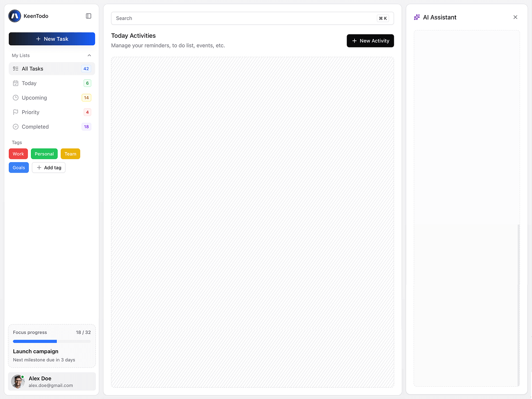Click the New Activity button
532x399 pixels.
pyautogui.click(x=370, y=41)
